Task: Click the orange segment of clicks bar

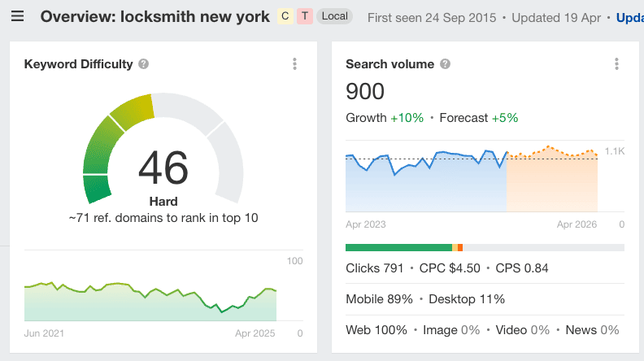Action: coord(460,247)
